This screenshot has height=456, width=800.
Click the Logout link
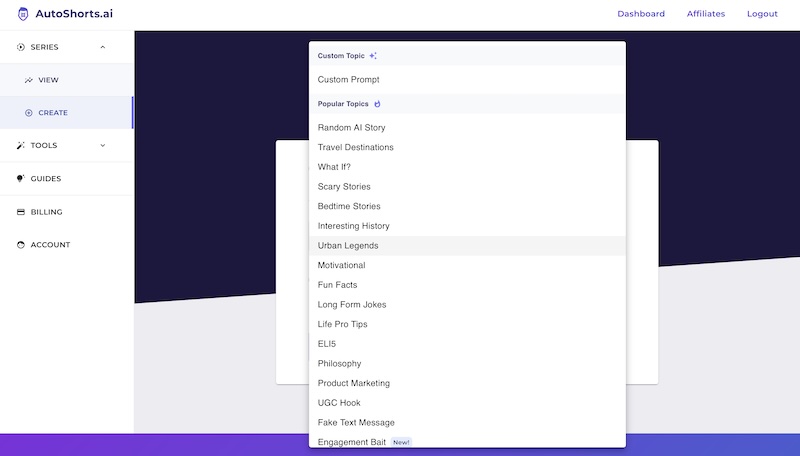762,14
